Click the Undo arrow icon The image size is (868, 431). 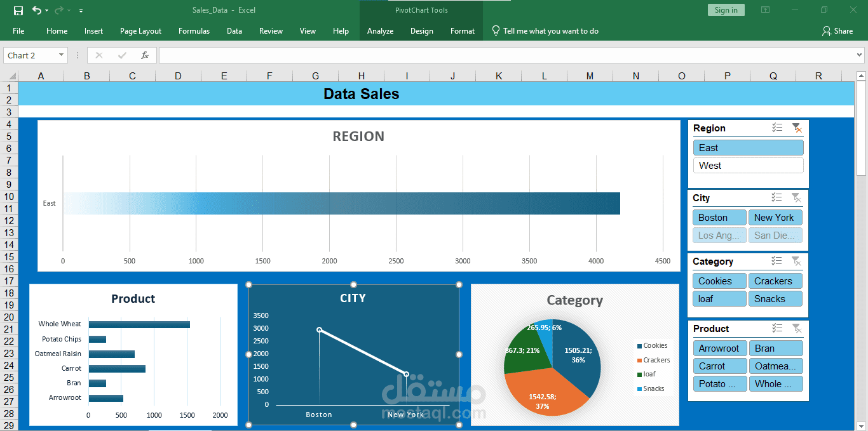point(36,10)
